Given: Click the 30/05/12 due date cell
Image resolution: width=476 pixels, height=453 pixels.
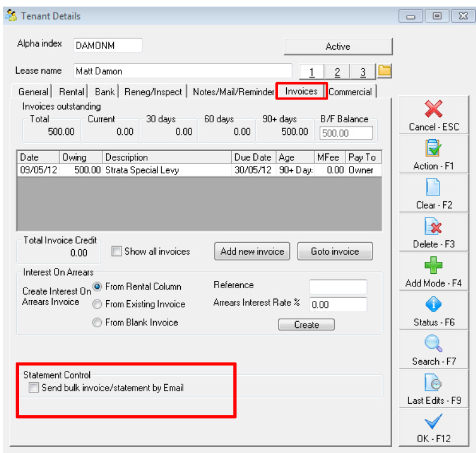Looking at the screenshot, I should click(x=253, y=170).
